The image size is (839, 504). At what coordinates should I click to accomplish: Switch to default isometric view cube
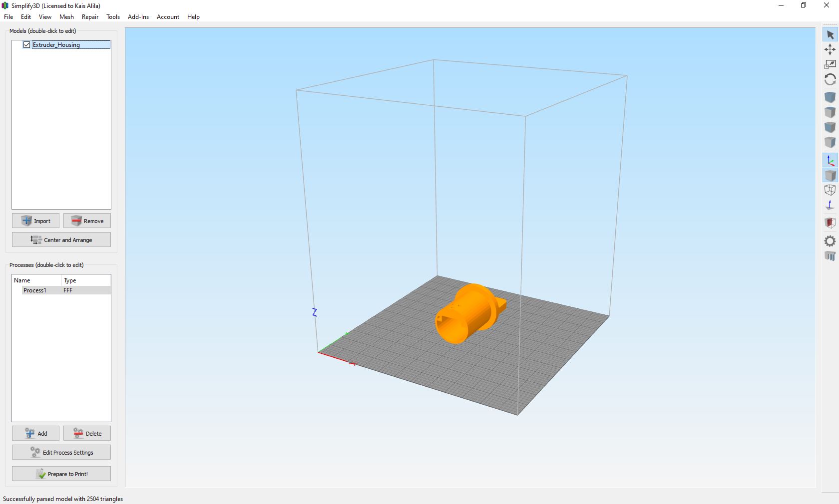click(x=830, y=97)
